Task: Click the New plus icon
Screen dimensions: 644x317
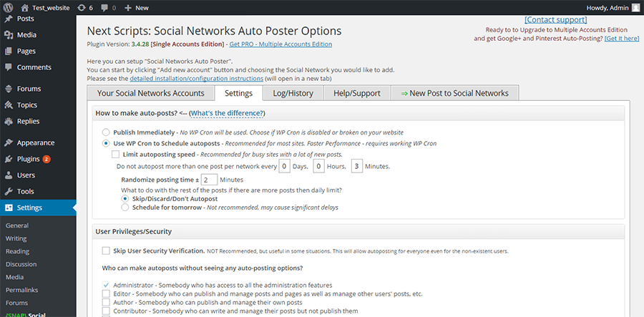Action: pos(128,7)
